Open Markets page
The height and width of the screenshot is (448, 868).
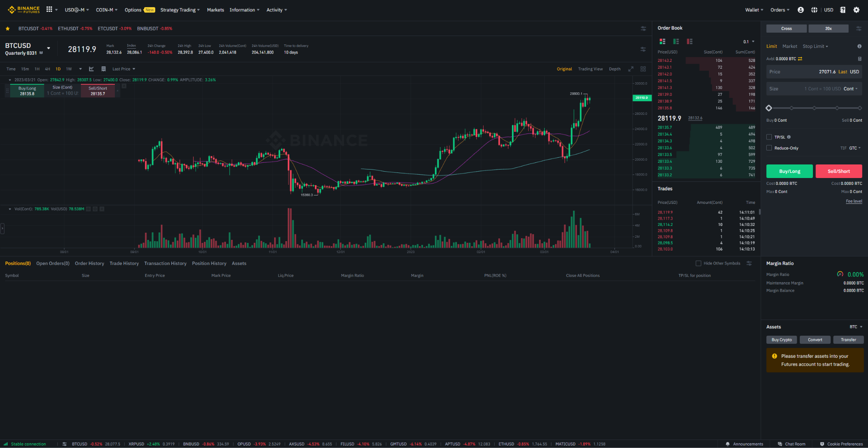tap(215, 10)
